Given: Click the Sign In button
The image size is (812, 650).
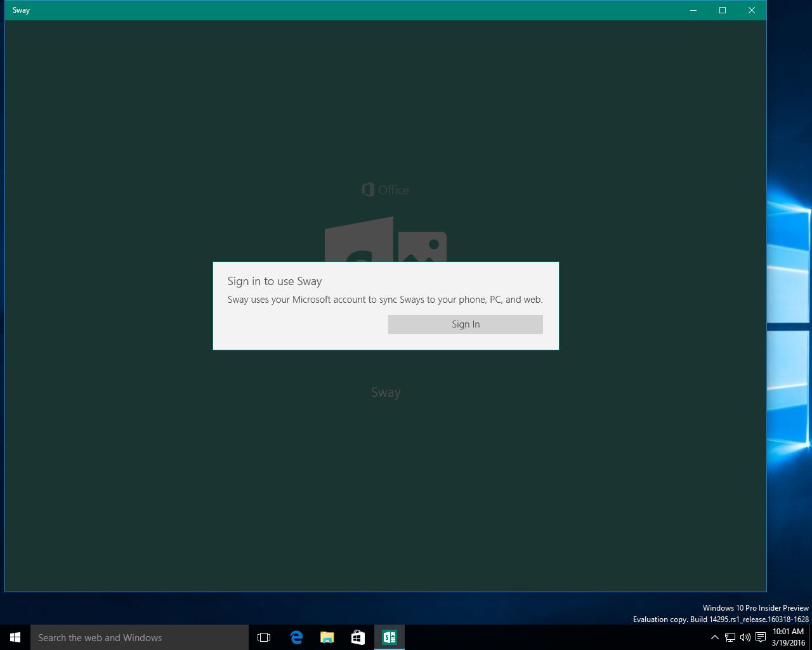Looking at the screenshot, I should (465, 324).
